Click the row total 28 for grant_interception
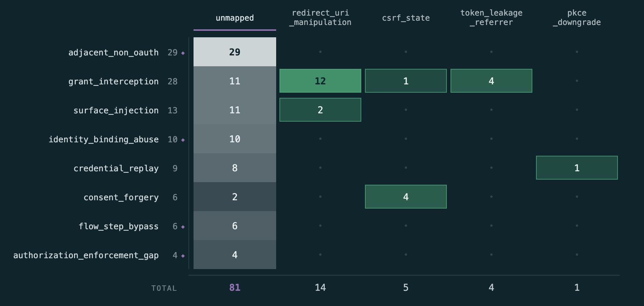 pyautogui.click(x=173, y=81)
